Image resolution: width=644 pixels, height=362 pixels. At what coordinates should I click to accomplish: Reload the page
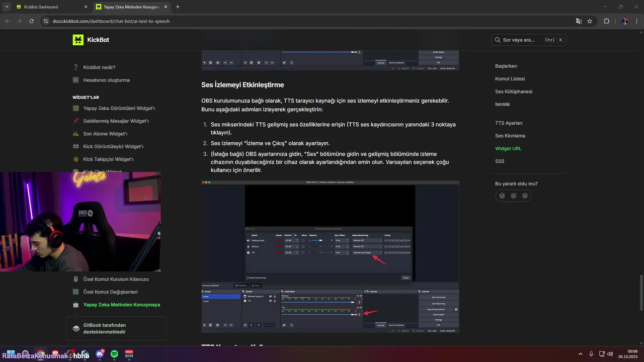32,21
